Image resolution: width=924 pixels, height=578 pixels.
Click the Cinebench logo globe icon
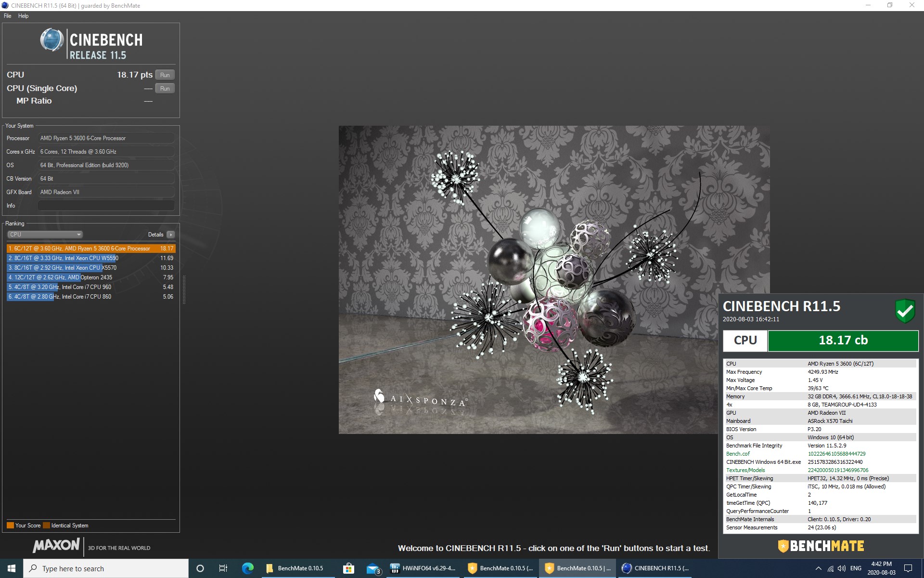[x=52, y=40]
